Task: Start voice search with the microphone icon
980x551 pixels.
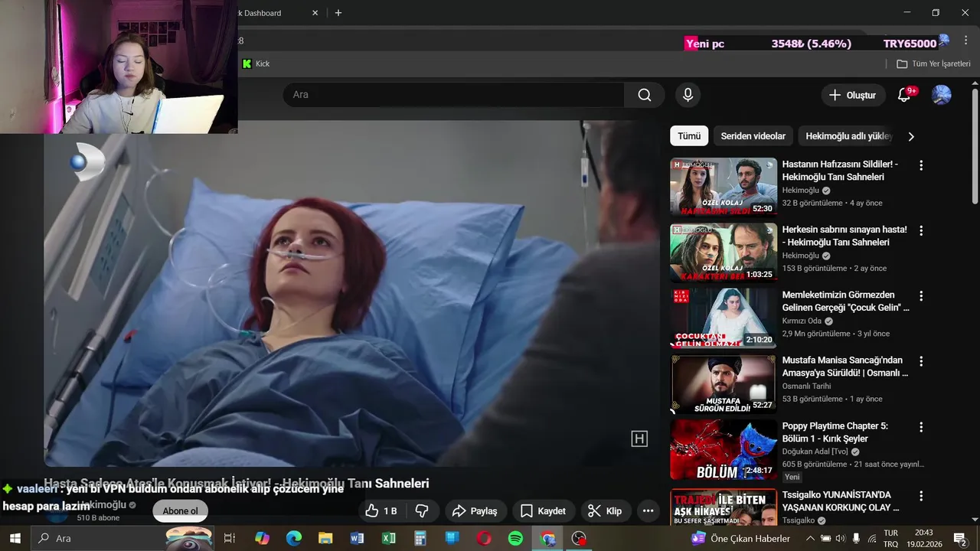Action: (x=688, y=95)
